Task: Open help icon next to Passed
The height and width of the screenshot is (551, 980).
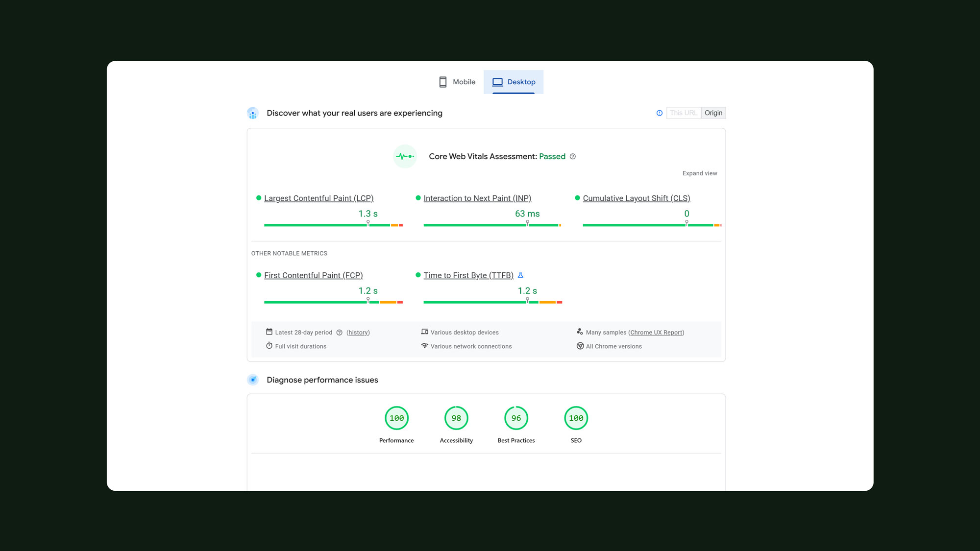Action: pyautogui.click(x=573, y=156)
